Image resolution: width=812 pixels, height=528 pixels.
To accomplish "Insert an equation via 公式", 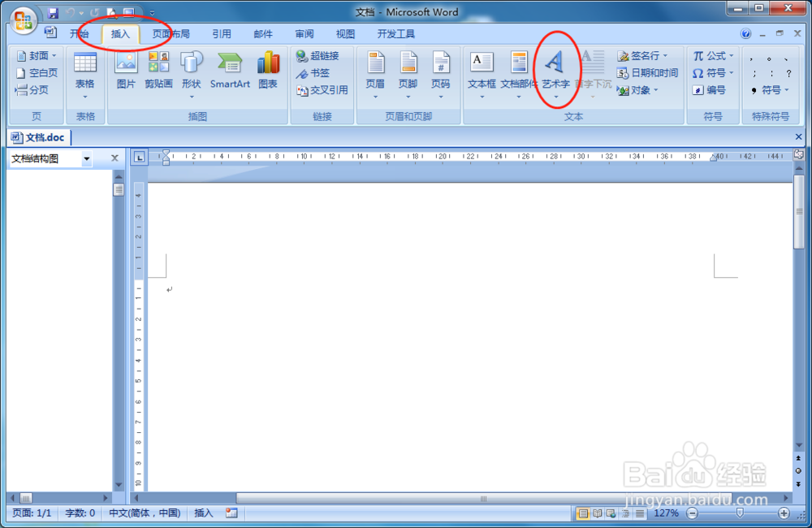I will coord(714,55).
